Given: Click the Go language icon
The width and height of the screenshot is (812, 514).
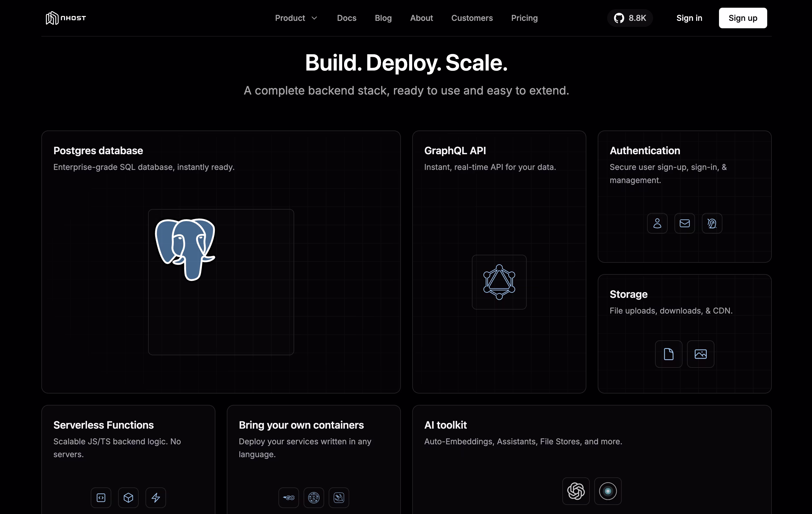Looking at the screenshot, I should point(289,497).
